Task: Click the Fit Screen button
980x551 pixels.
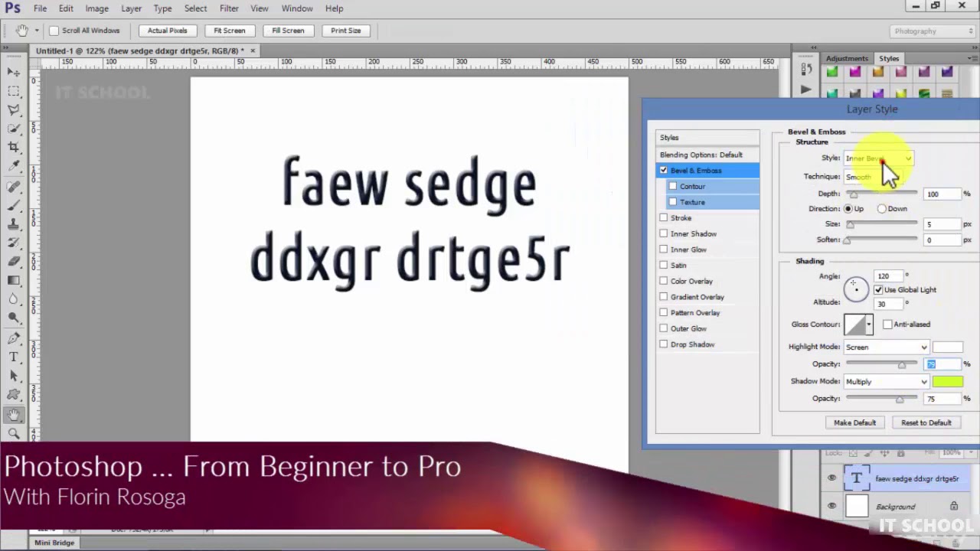Action: (x=230, y=31)
